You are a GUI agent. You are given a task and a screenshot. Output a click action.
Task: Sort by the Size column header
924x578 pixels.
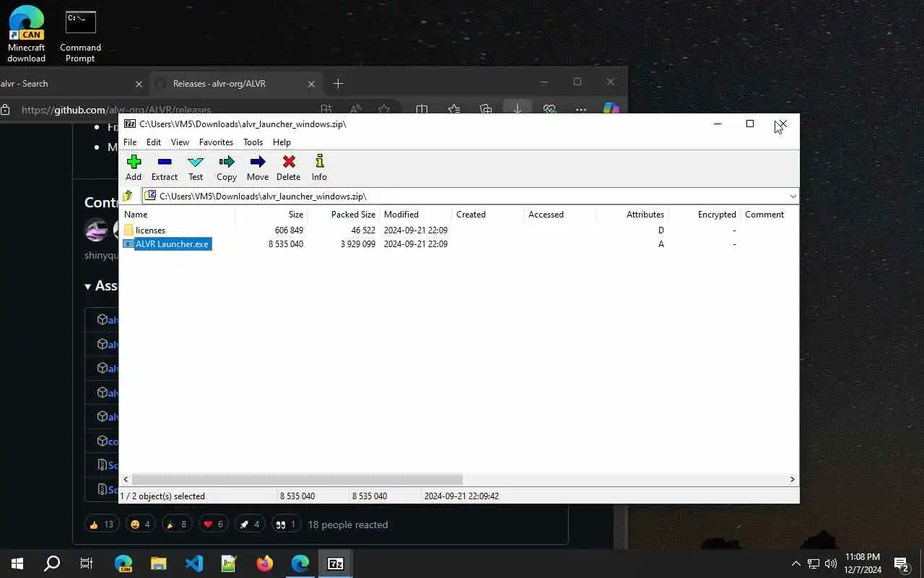point(271,215)
